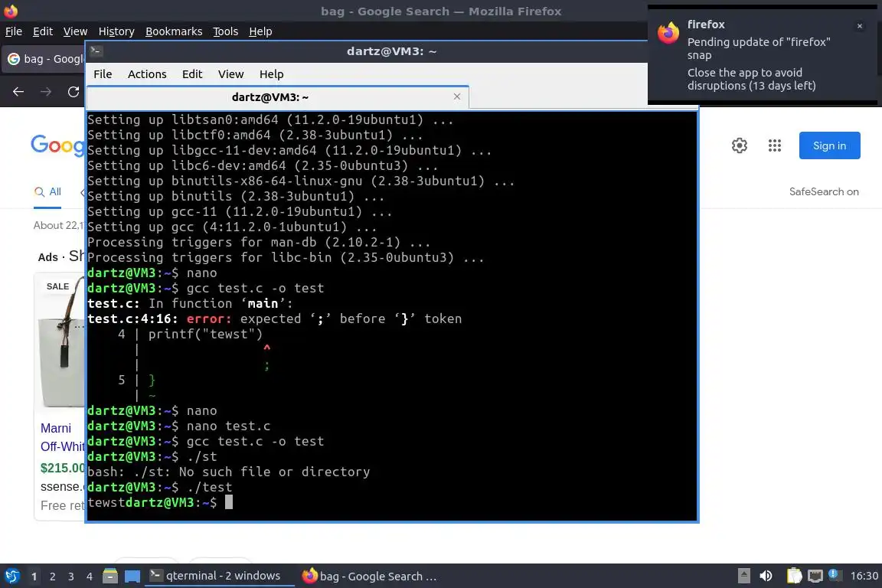
Task: Switch to desktop 3
Action: pos(71,577)
